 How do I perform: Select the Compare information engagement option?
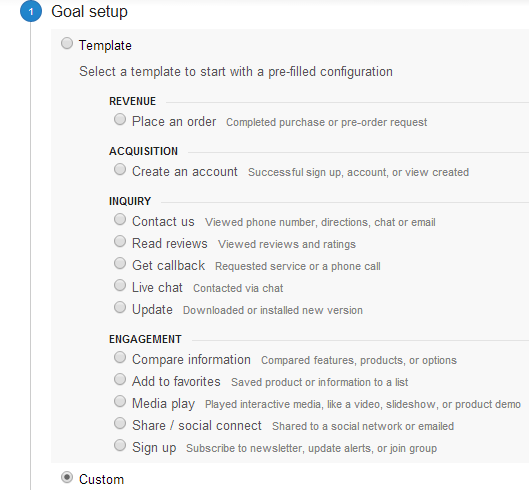[120, 357]
